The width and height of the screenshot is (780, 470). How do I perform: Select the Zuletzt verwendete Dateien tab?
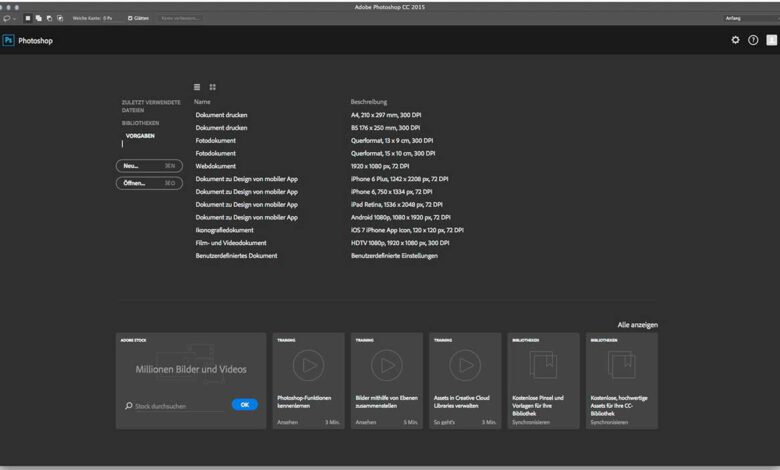pos(150,106)
